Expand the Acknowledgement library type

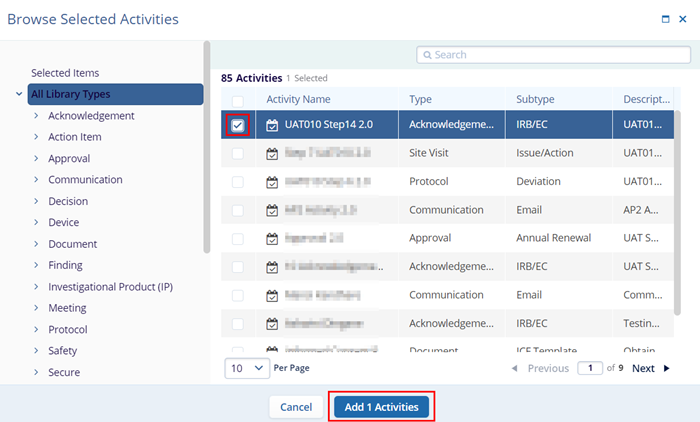[x=37, y=116]
